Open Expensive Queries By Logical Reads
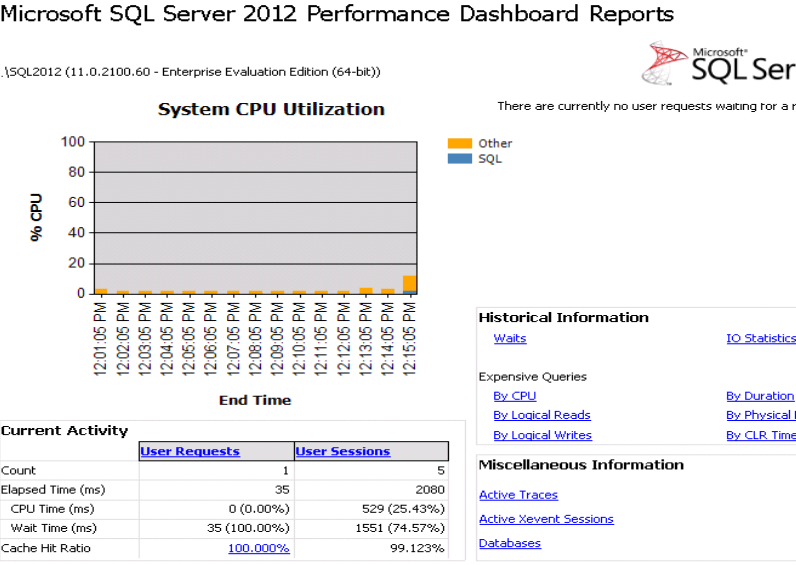 [x=542, y=415]
